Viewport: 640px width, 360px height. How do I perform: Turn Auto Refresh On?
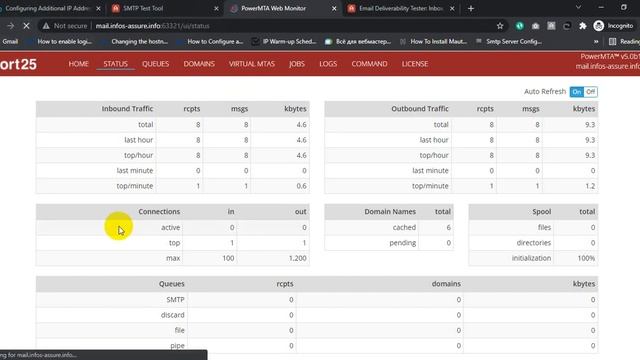click(x=577, y=92)
